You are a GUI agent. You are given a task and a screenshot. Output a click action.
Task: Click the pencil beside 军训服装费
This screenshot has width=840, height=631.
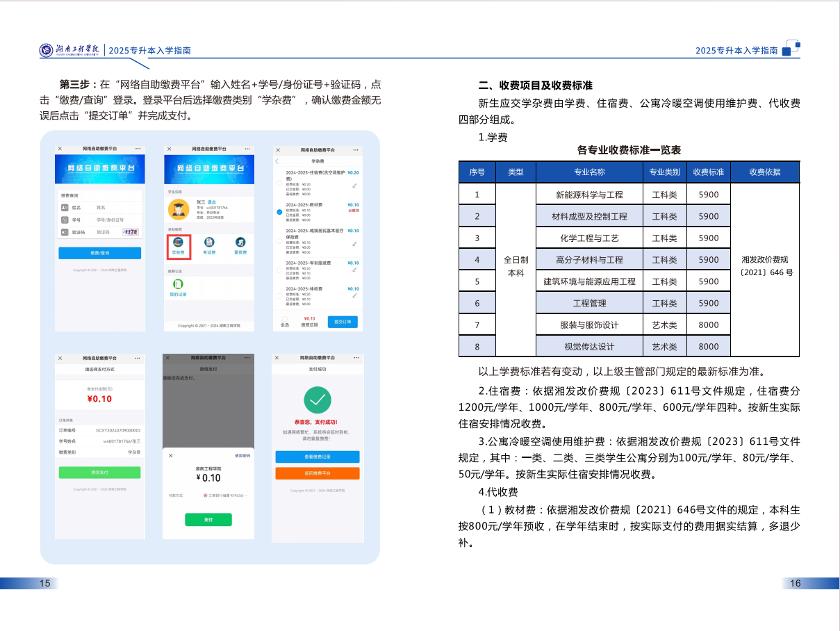[x=354, y=270]
